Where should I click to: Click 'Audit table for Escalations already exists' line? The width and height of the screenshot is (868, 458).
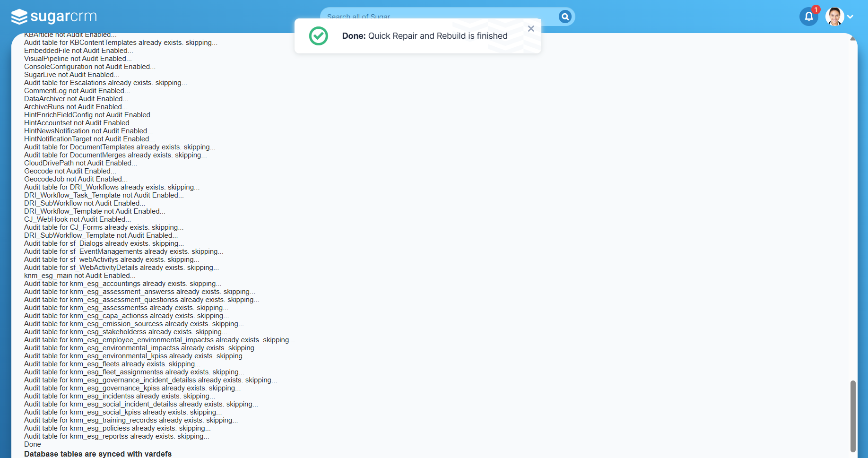(105, 83)
